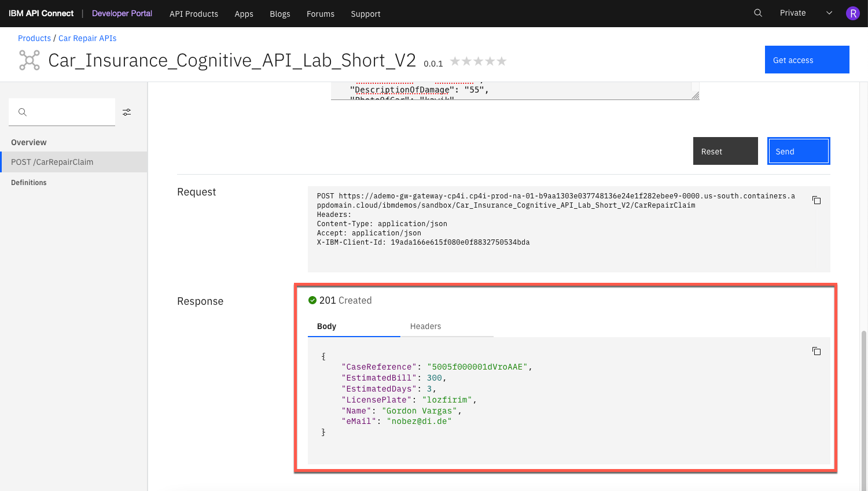Click the EstimatedDays value 3
Viewport: 868px width, 491px height.
(x=429, y=389)
